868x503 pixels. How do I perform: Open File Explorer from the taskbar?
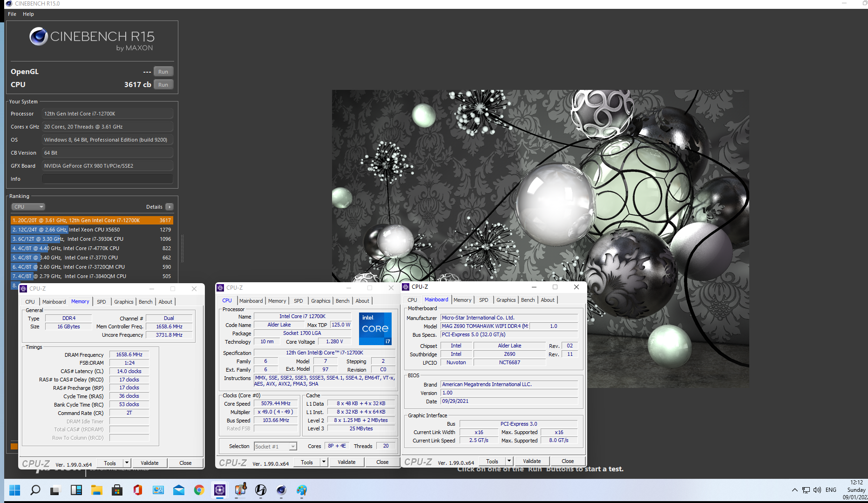pyautogui.click(x=96, y=490)
